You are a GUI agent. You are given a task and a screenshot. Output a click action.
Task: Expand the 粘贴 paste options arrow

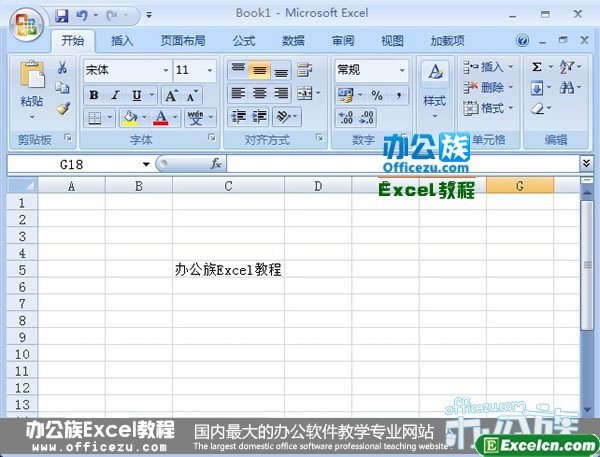click(32, 117)
